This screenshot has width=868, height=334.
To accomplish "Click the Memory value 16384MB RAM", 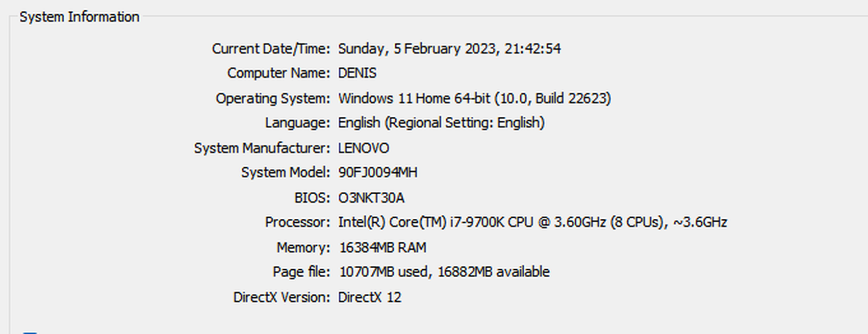I will pos(383,248).
